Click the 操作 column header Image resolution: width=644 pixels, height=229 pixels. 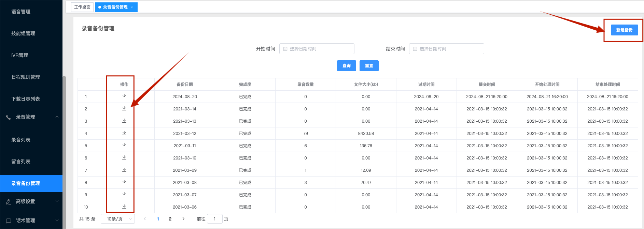point(124,85)
